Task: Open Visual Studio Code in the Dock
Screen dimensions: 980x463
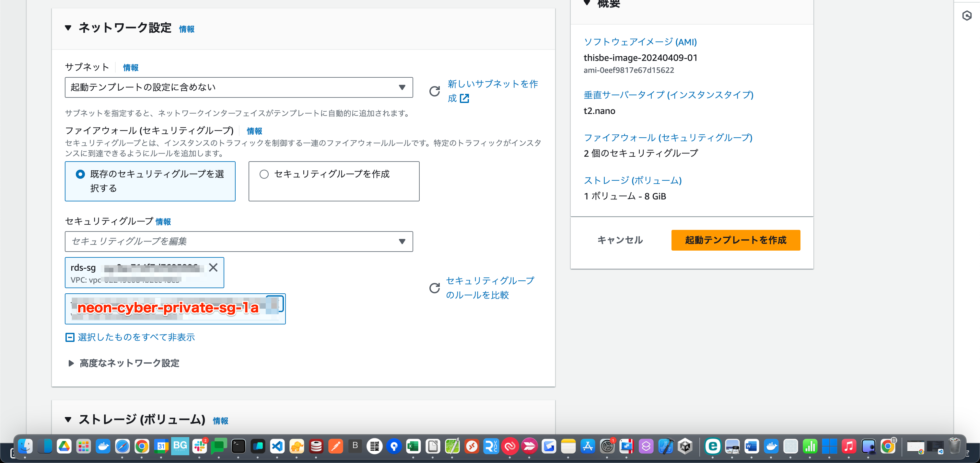Action: coord(277,447)
